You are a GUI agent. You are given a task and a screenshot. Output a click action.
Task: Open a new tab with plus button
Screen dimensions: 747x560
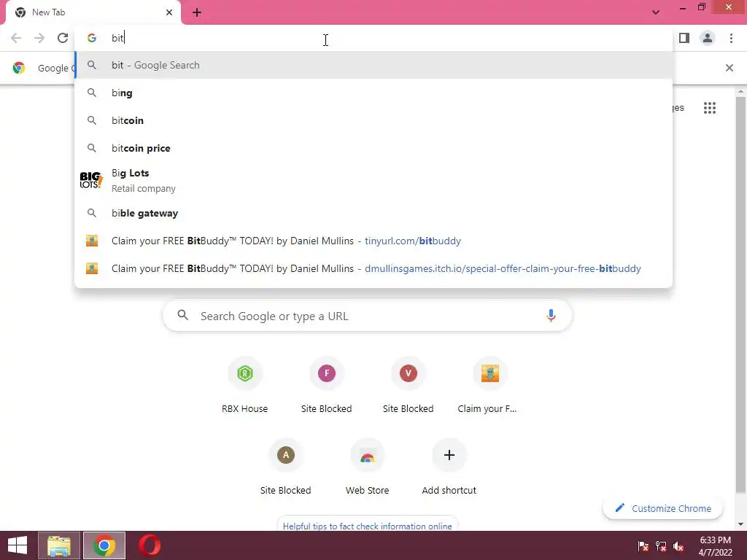197,13
